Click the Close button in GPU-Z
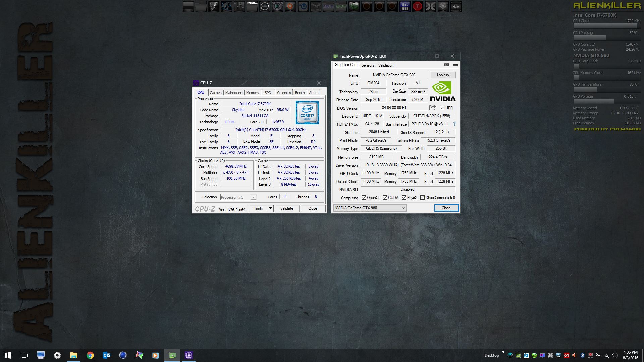The image size is (644, 362). (x=446, y=208)
